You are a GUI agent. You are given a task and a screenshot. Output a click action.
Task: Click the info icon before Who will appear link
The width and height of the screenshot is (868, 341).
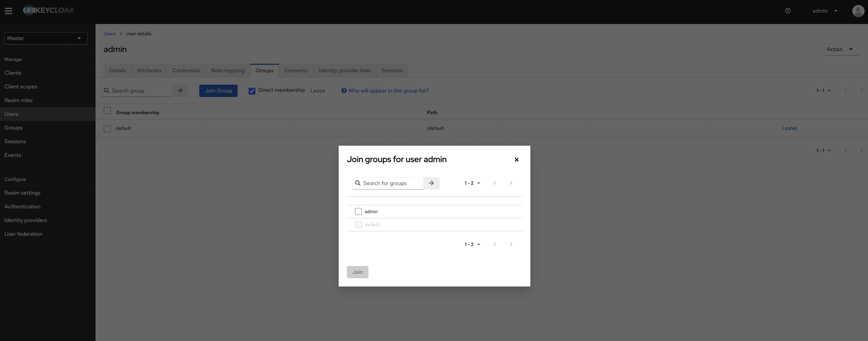pyautogui.click(x=343, y=90)
